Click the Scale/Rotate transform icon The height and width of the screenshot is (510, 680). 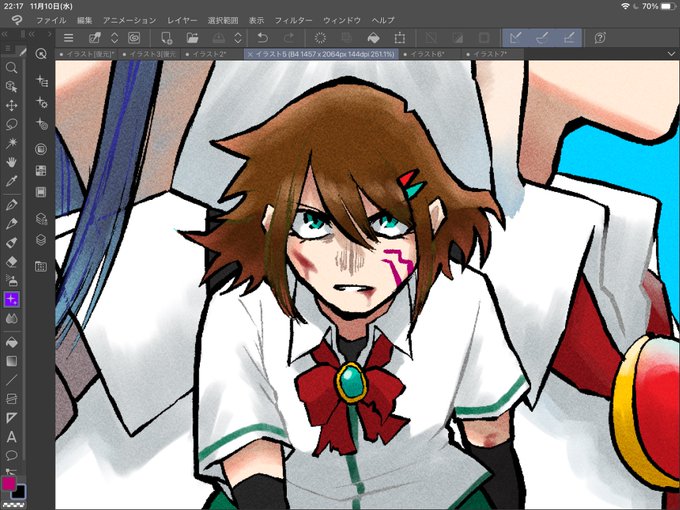point(399,38)
